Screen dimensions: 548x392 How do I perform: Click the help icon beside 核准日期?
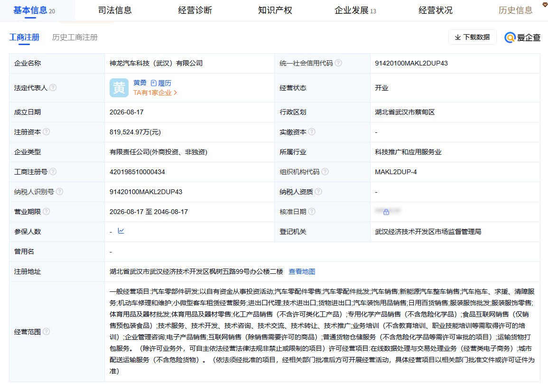312,212
